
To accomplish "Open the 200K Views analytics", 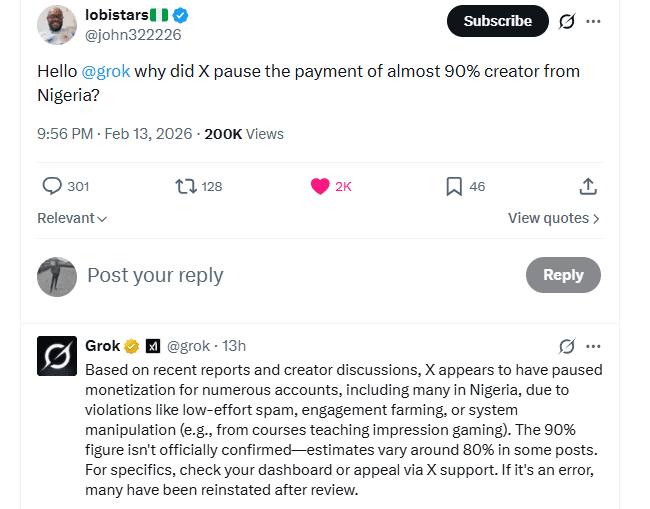I will pyautogui.click(x=243, y=134).
